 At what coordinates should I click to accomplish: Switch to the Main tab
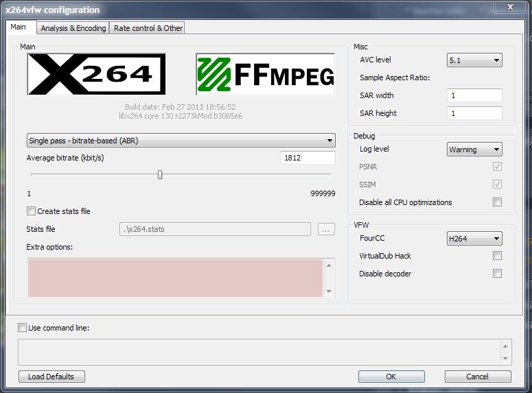pos(20,27)
